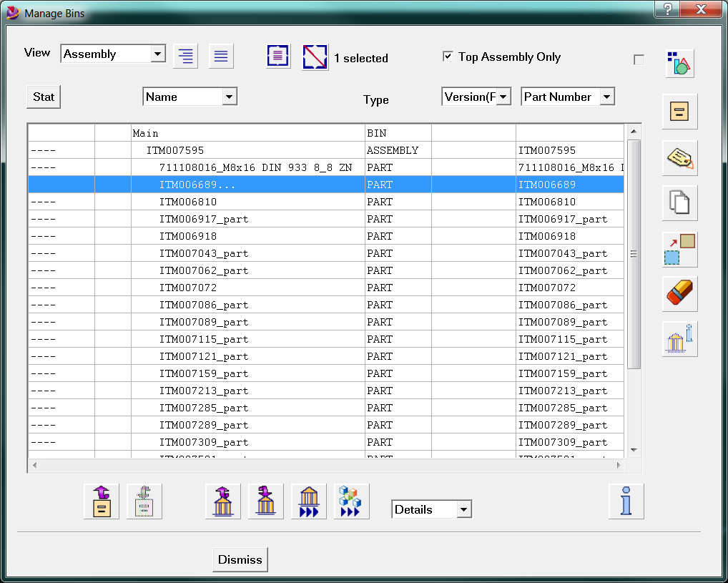The image size is (728, 583).
Task: Click the BIN type cell
Action: click(398, 133)
